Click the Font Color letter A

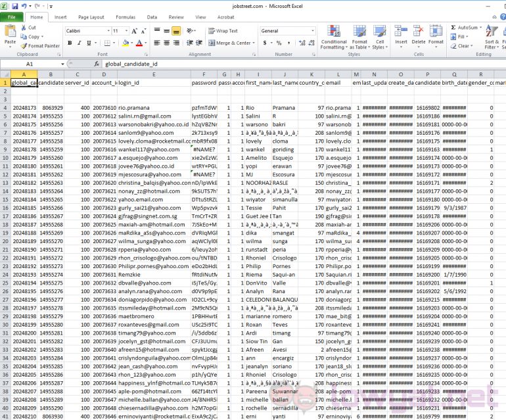[139, 43]
